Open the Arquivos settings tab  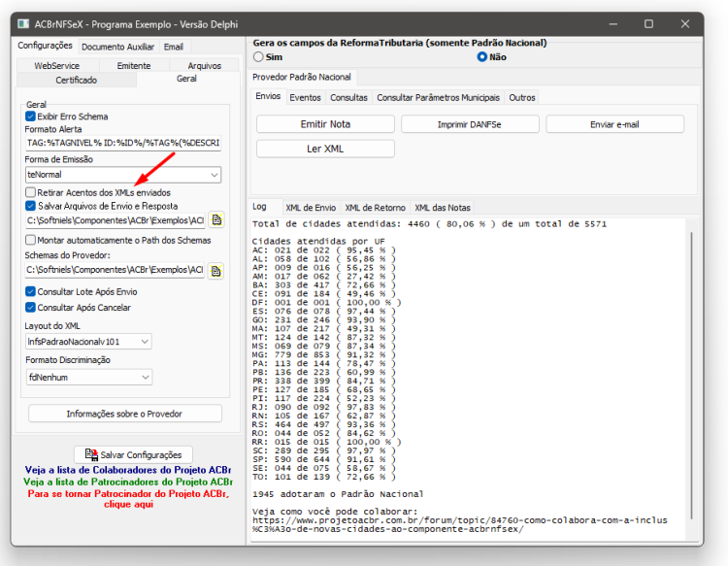click(204, 66)
